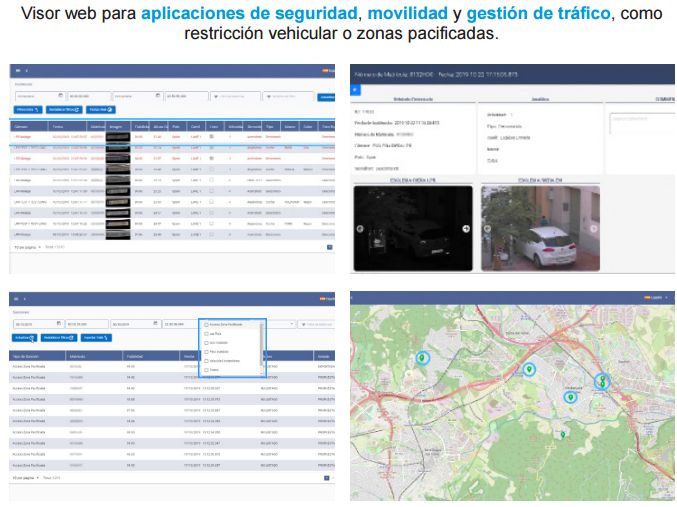Open calendar icon of readings end date field

click(x=158, y=95)
